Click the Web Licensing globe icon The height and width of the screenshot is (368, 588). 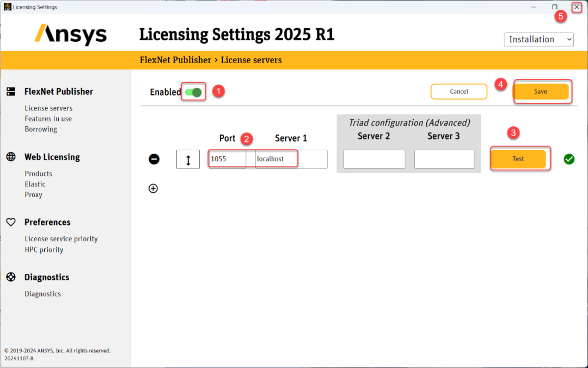[11, 157]
